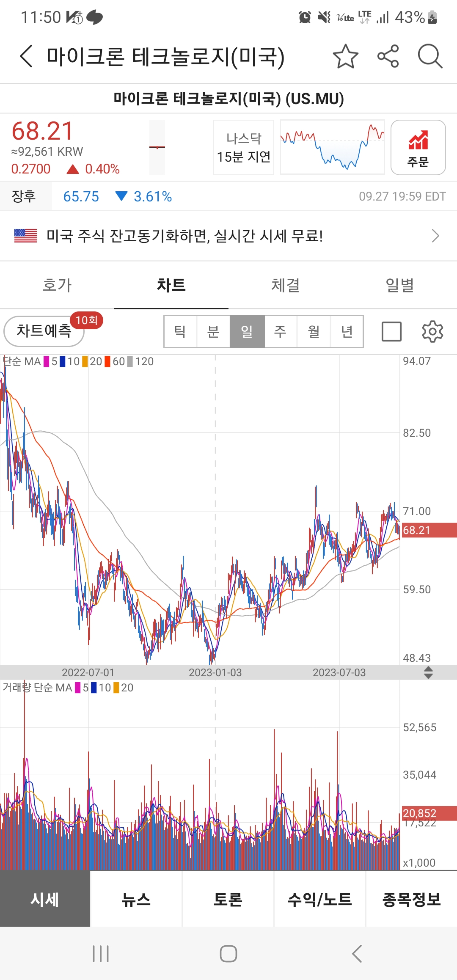The height and width of the screenshot is (980, 457).
Task: Open US stock real-time quote banner
Action: click(228, 236)
